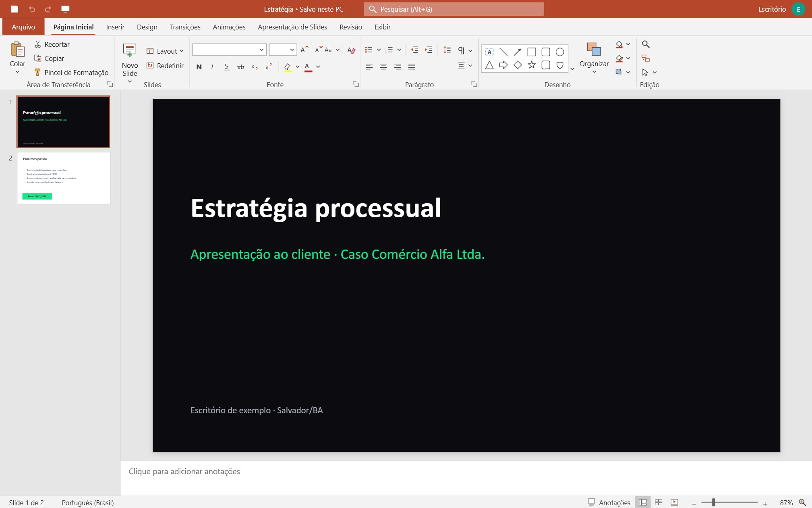This screenshot has width=812, height=508.
Task: Clear all text formatting
Action: [351, 50]
